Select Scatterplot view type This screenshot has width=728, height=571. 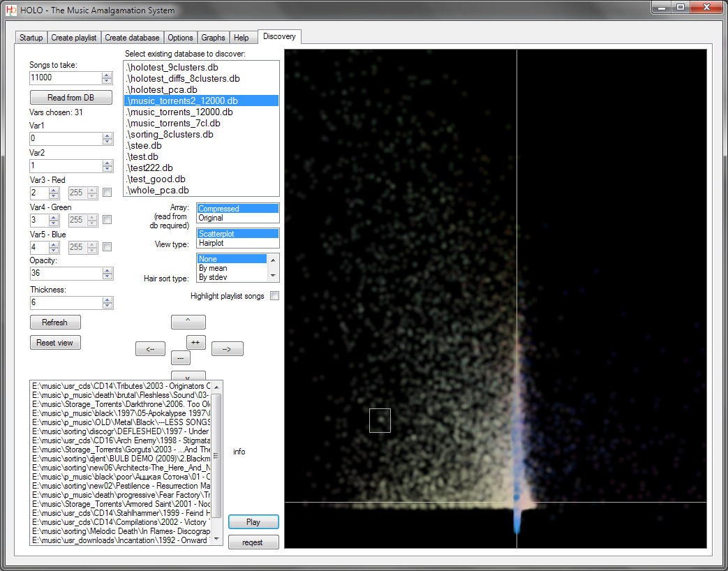tap(238, 234)
